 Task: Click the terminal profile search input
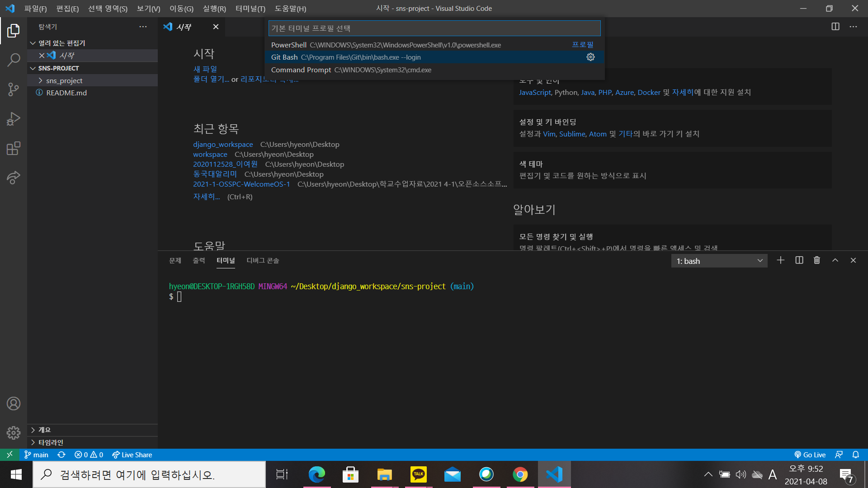click(x=434, y=28)
